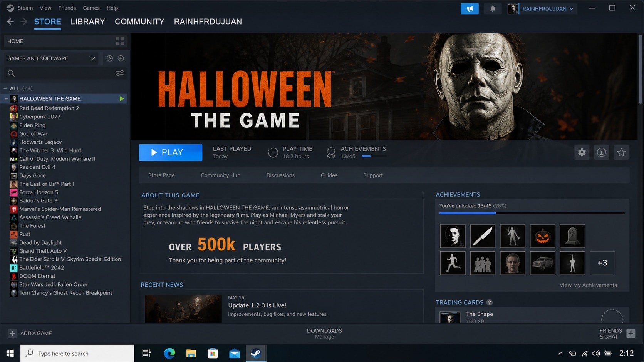
Task: Open the Steam menu
Action: click(25, 8)
